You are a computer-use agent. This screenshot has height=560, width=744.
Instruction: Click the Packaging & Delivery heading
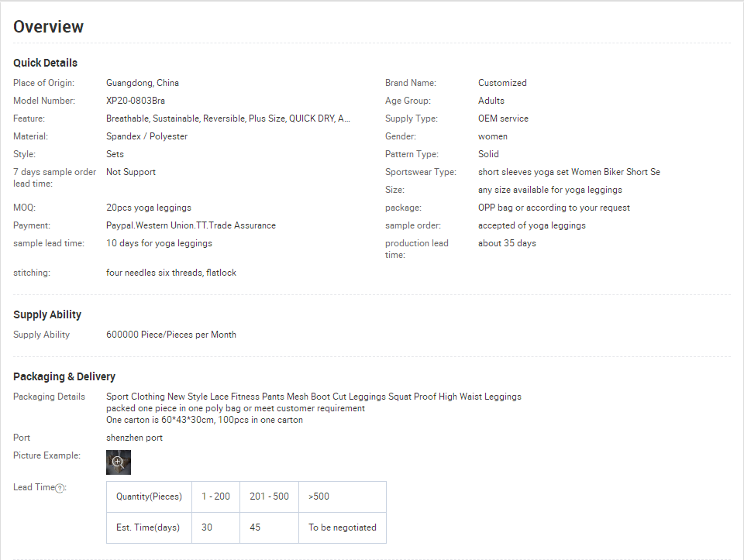[x=64, y=376]
